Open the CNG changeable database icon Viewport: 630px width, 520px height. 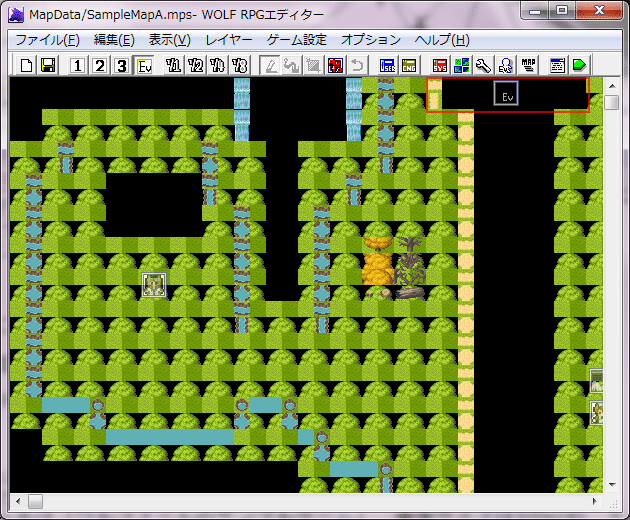pos(409,65)
